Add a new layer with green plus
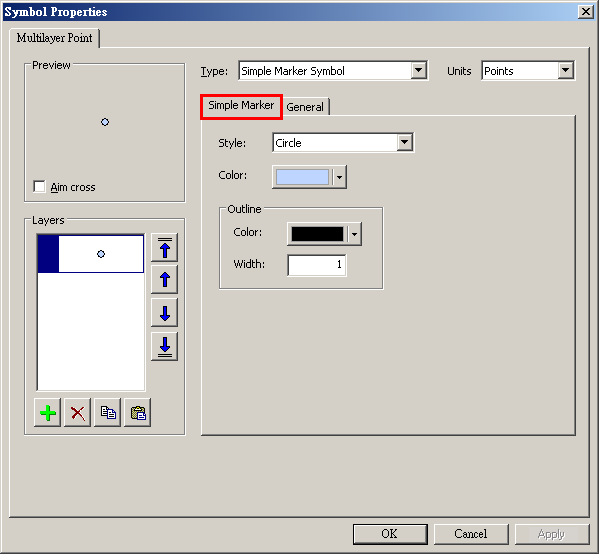599x554 pixels. click(47, 413)
